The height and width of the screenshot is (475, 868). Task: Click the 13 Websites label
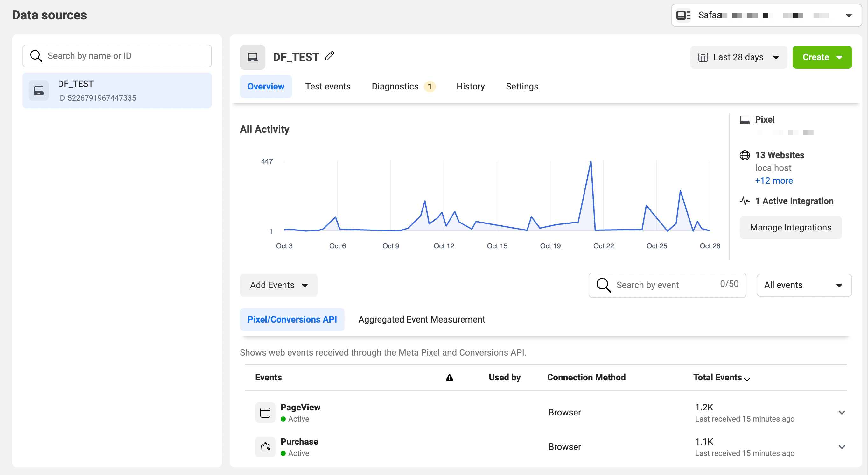(x=779, y=155)
